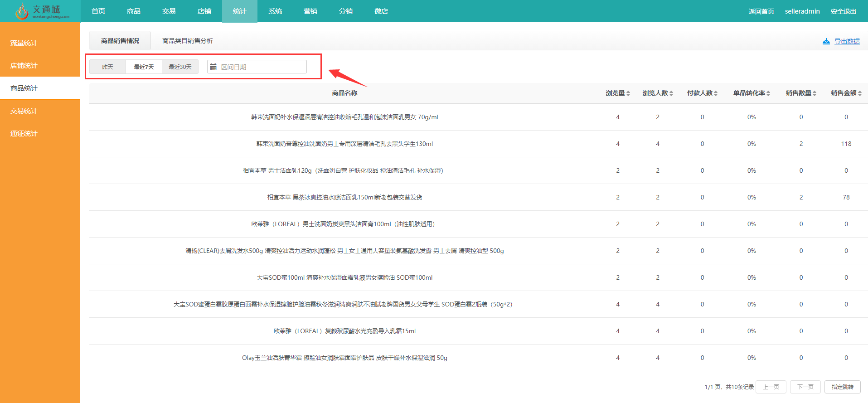Go to 下一页 of results
This screenshot has width=868, height=403.
805,387
